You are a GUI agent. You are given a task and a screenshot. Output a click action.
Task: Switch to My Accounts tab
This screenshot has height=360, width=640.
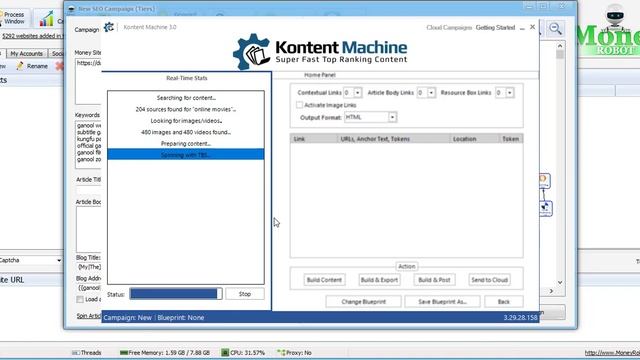tap(27, 53)
